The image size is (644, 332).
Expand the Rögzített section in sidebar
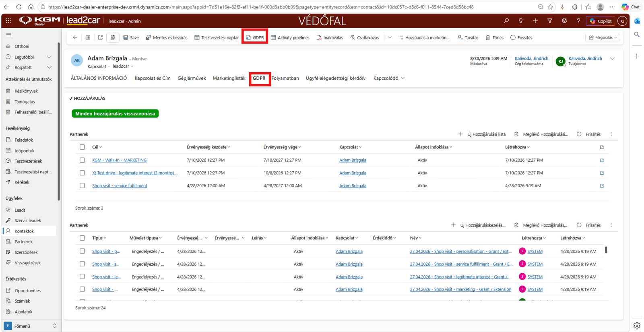[49, 68]
